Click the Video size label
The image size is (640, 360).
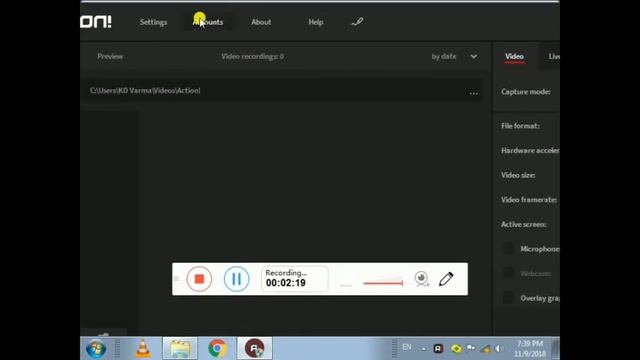(x=518, y=175)
